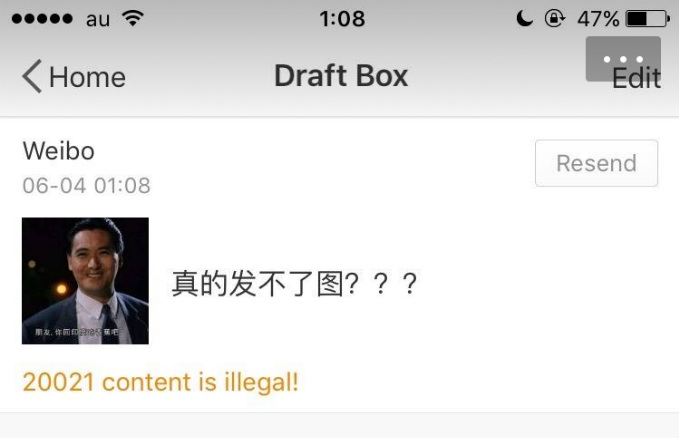The height and width of the screenshot is (438, 679).
Task: Tap the battery icon in status bar
Action: pos(648,19)
